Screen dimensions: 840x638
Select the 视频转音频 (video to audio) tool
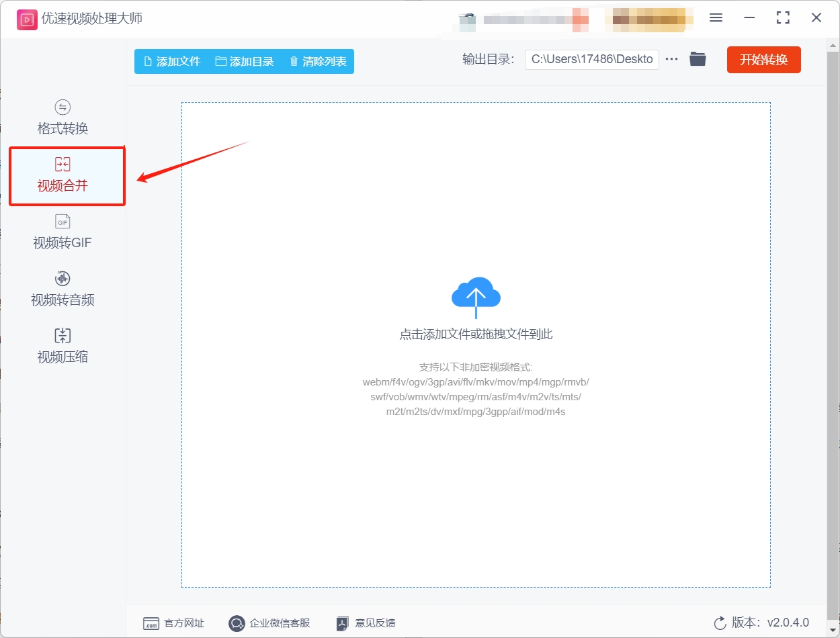pos(61,289)
